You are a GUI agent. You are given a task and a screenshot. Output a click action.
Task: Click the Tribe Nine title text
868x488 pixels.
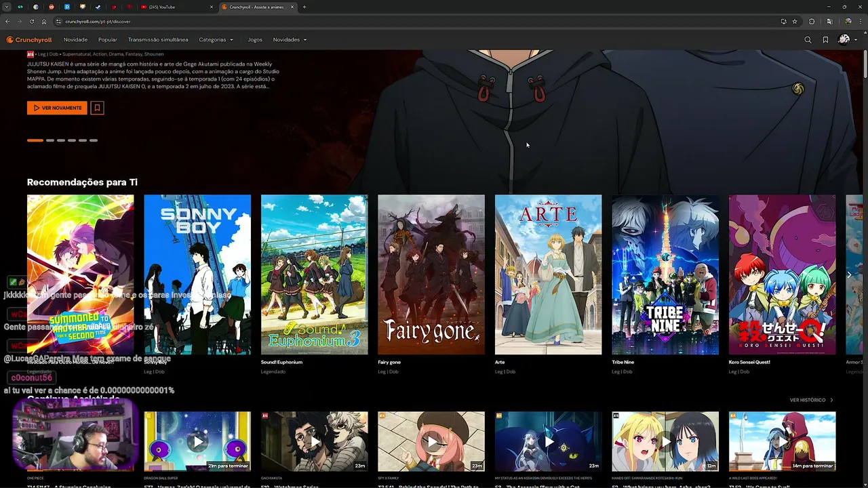pyautogui.click(x=623, y=362)
